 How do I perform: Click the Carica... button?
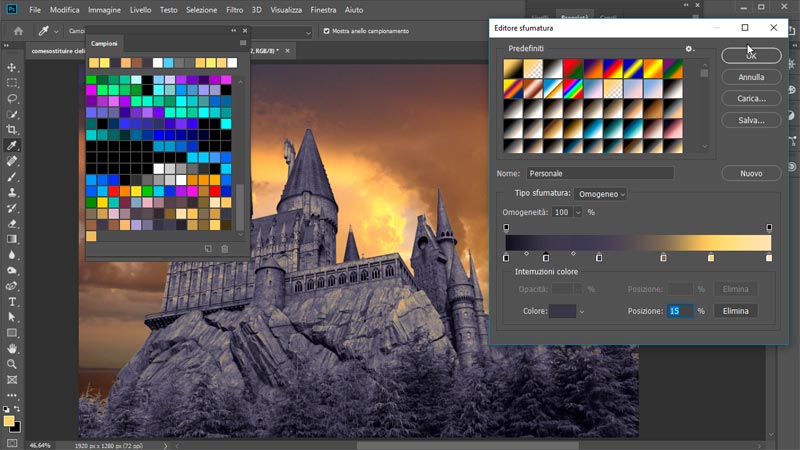(751, 98)
